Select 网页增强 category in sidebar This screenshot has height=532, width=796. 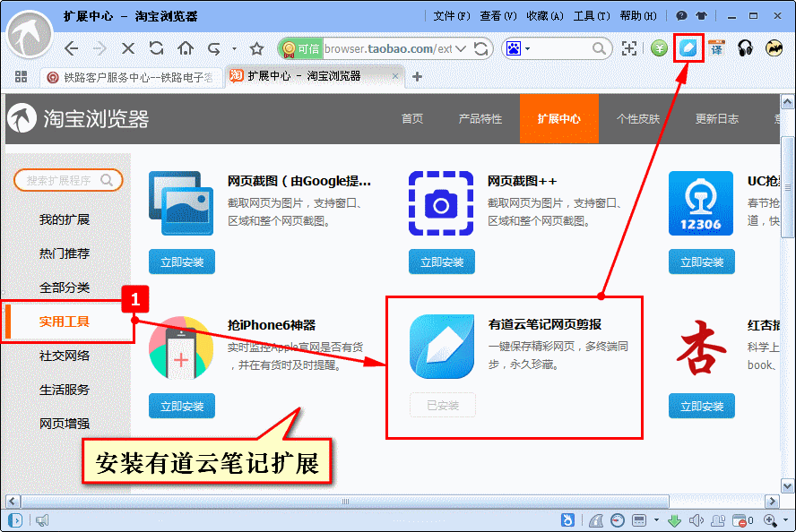point(65,424)
